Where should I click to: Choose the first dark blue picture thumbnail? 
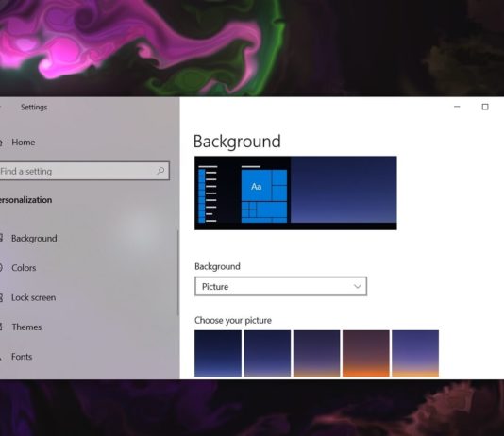point(218,354)
